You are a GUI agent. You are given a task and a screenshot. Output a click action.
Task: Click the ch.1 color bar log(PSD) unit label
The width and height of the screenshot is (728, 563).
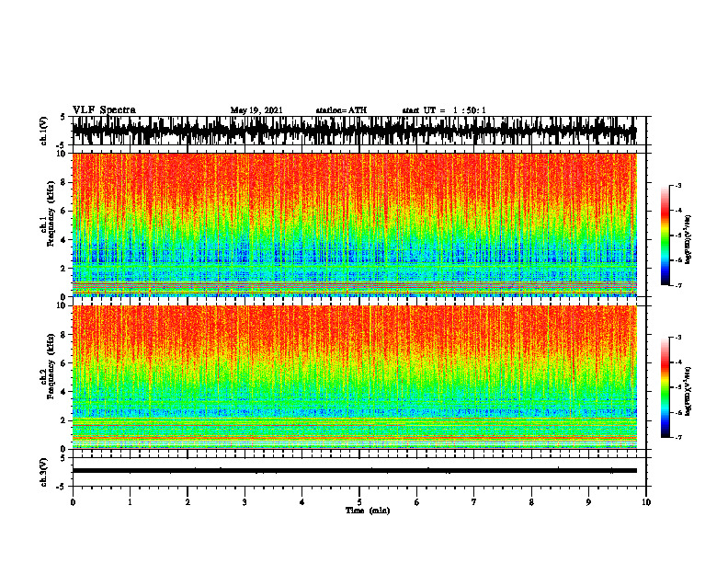click(688, 240)
